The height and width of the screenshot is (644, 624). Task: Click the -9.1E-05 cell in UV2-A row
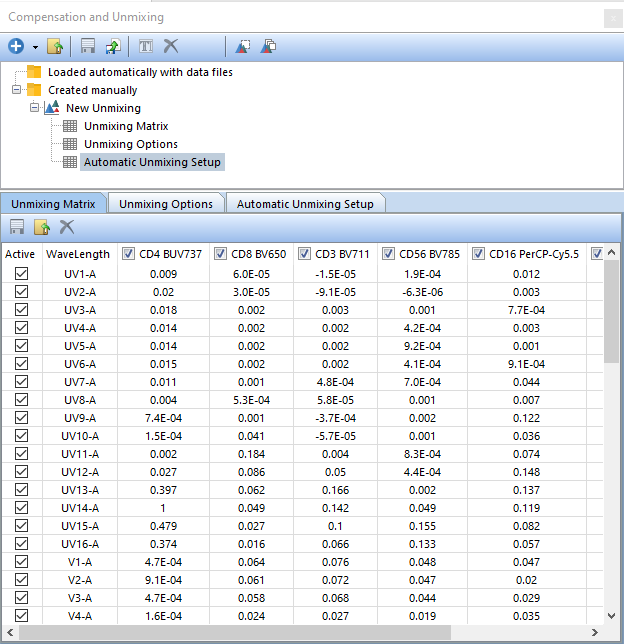pos(335,292)
